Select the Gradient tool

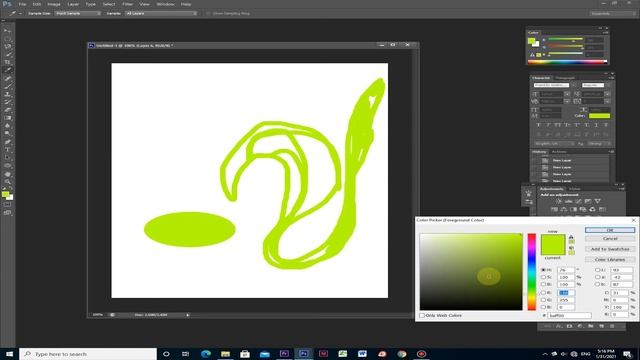pos(7,118)
